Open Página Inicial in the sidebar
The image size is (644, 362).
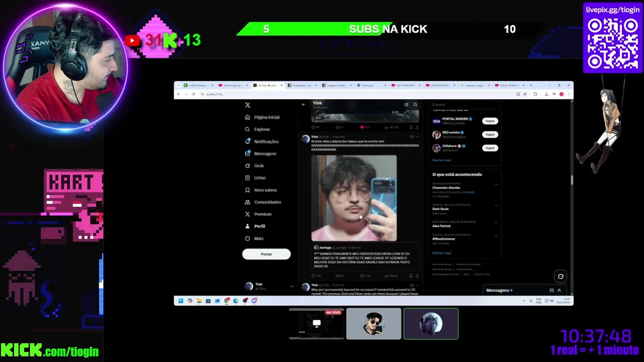coord(262,117)
